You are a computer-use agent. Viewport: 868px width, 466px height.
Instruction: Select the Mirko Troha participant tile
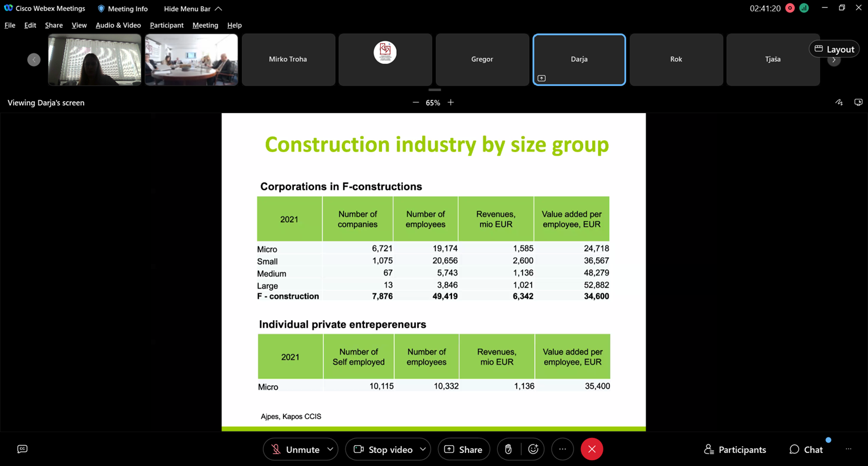(x=288, y=59)
